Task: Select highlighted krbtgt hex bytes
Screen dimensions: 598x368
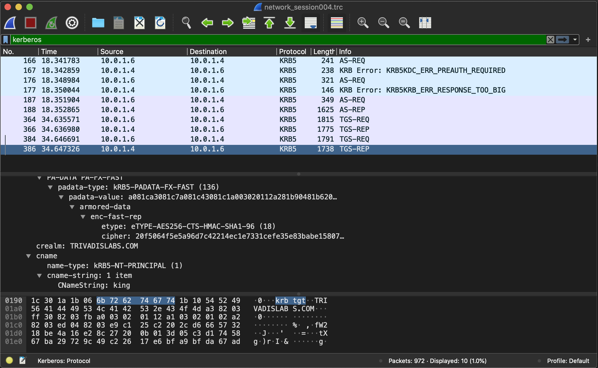Action: click(x=136, y=301)
